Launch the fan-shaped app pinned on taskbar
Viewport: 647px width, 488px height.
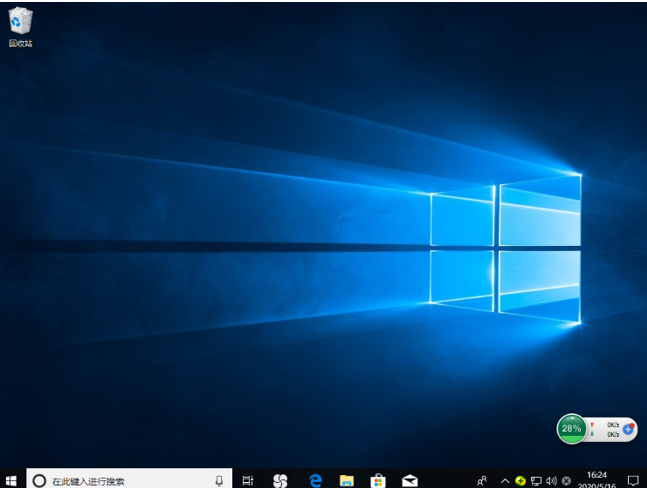tap(280, 481)
